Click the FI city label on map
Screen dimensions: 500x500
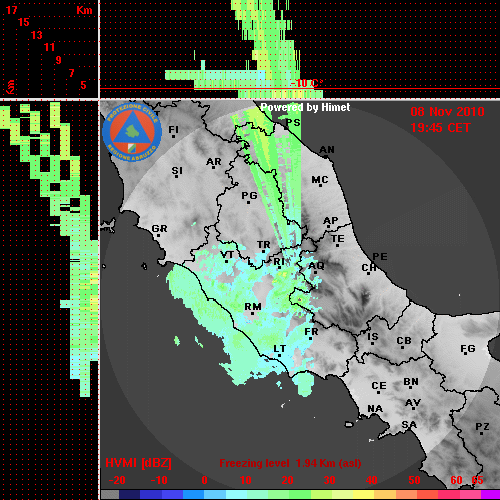coord(173,129)
